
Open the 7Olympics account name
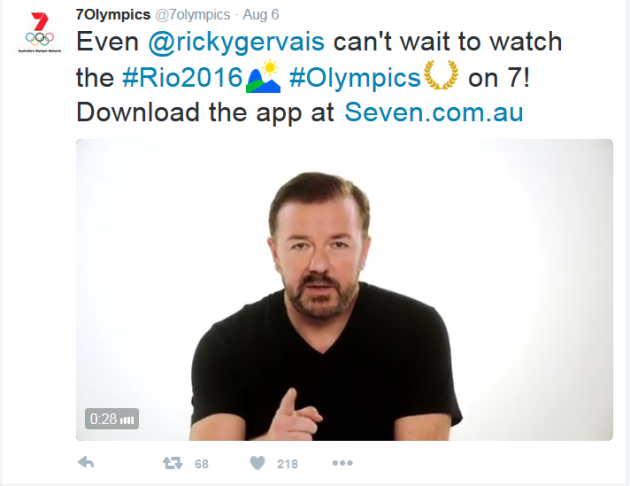pos(113,15)
